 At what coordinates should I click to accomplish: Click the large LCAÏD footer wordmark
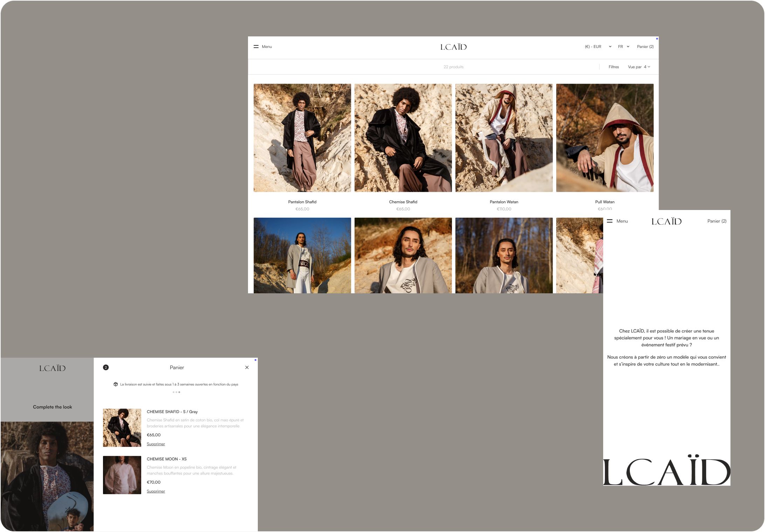coord(667,470)
